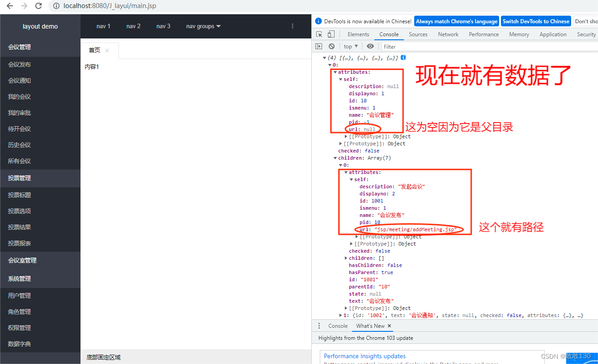This screenshot has height=364, width=598.
Task: Open 角色管理 in sidebar
Action: coord(40,312)
